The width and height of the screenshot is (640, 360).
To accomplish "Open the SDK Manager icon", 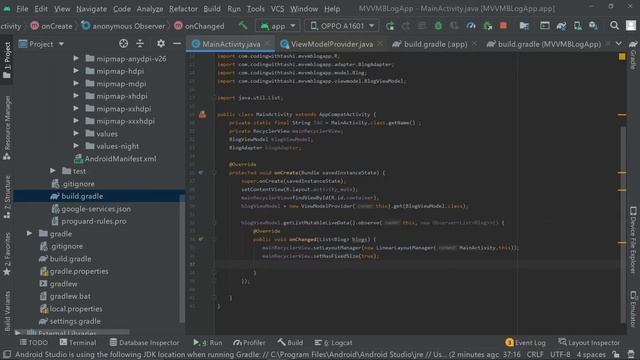I will click(x=593, y=26).
